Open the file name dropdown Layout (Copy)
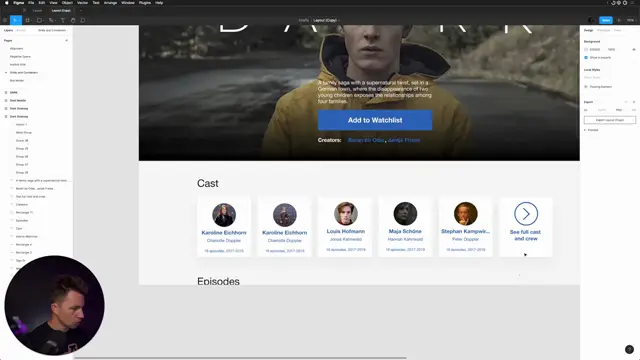This screenshot has height=360, width=640. click(x=326, y=20)
